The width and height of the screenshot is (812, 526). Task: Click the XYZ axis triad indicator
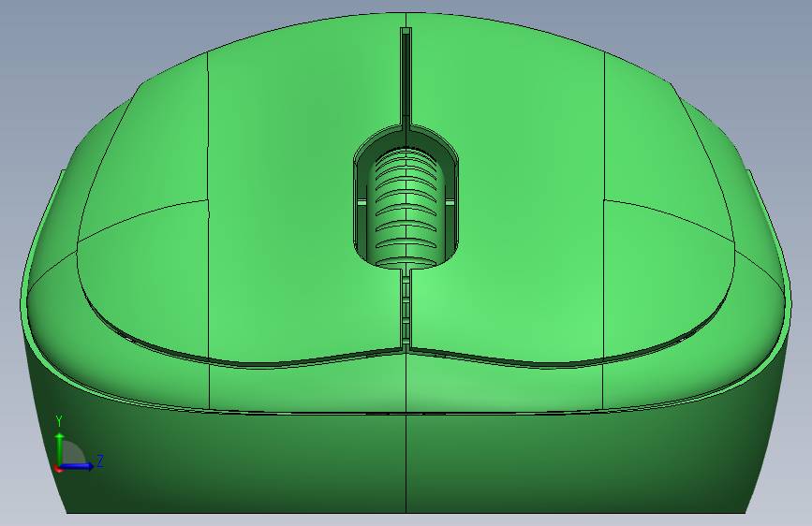click(x=79, y=445)
